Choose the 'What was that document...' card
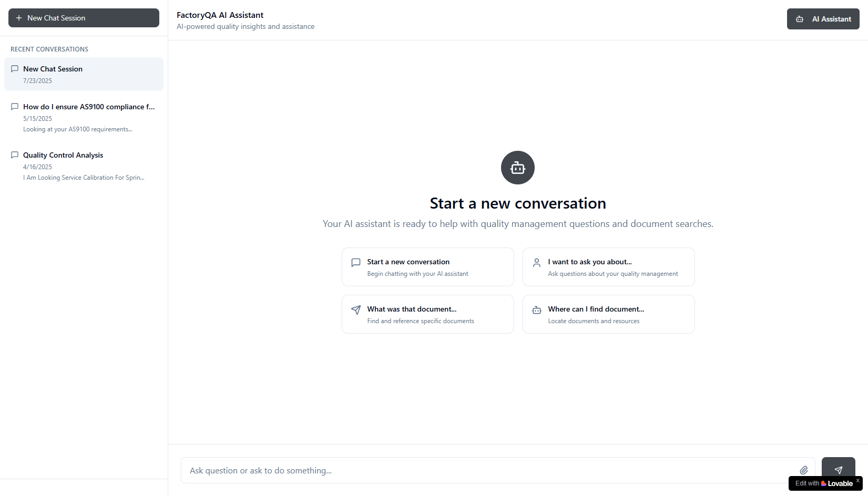This screenshot has width=868, height=496. point(428,314)
